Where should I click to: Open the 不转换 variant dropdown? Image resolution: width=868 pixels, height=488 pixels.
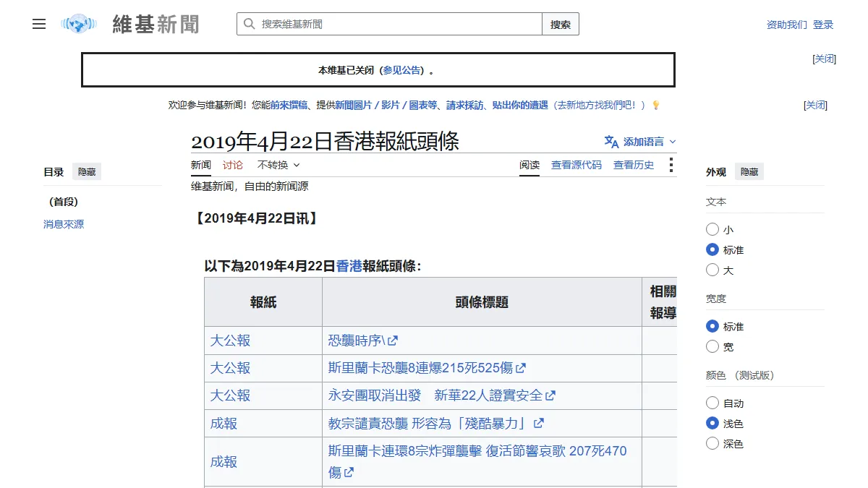pos(278,165)
